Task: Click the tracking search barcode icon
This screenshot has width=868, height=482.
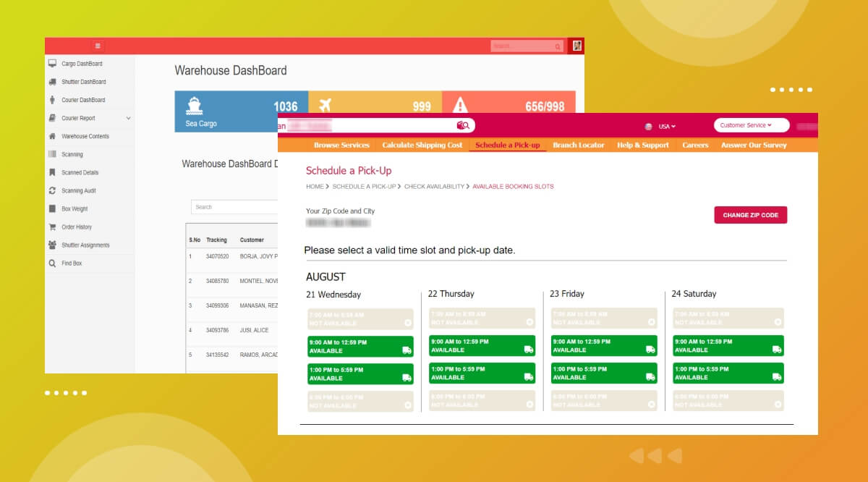Action: tap(464, 124)
